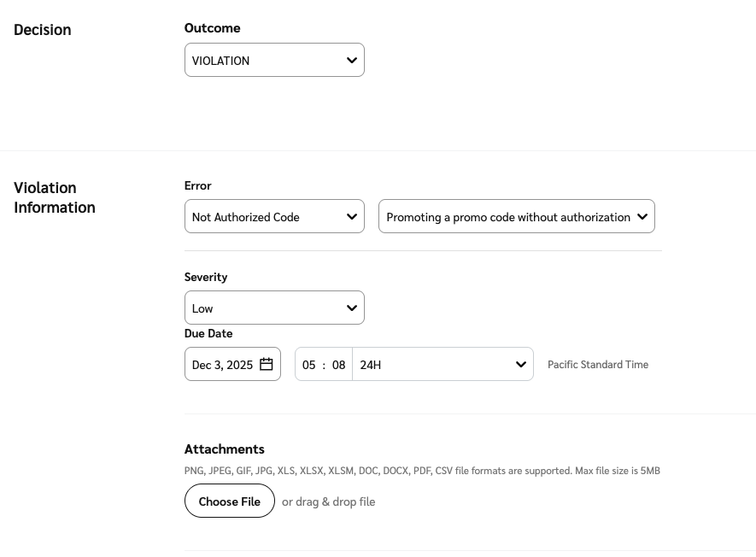Select the minute field showing 08
The width and height of the screenshot is (756, 557).
339,365
